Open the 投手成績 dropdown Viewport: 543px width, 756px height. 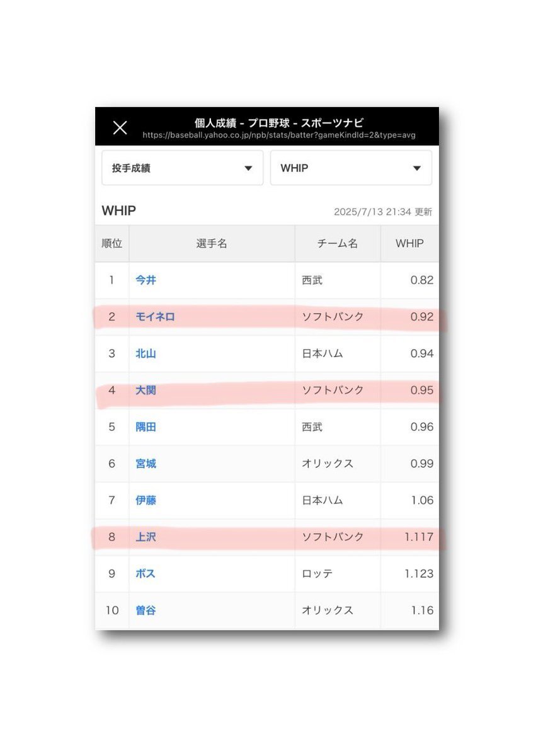click(x=183, y=168)
